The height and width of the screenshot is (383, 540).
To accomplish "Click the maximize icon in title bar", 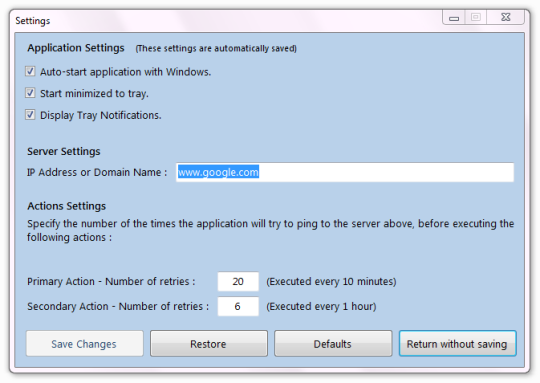I will click(x=476, y=17).
